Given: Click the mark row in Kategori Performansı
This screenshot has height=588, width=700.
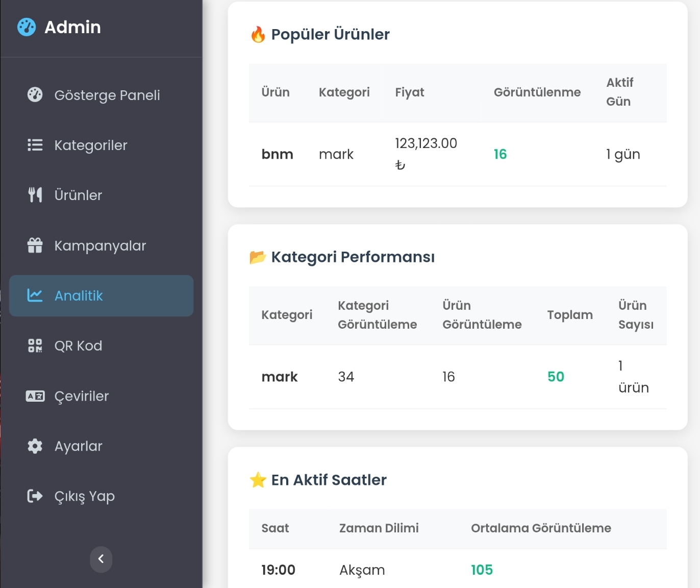Looking at the screenshot, I should [458, 377].
